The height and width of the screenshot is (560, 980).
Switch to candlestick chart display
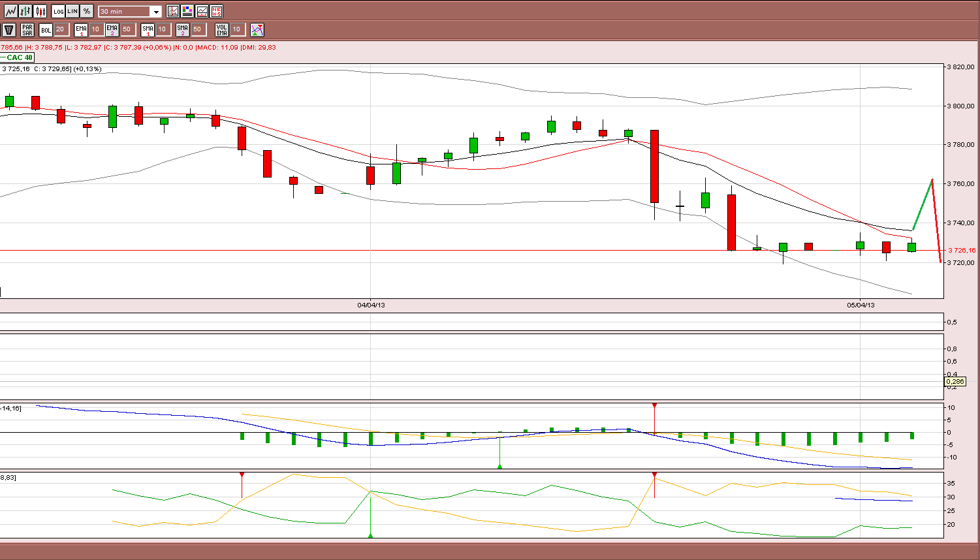point(40,11)
